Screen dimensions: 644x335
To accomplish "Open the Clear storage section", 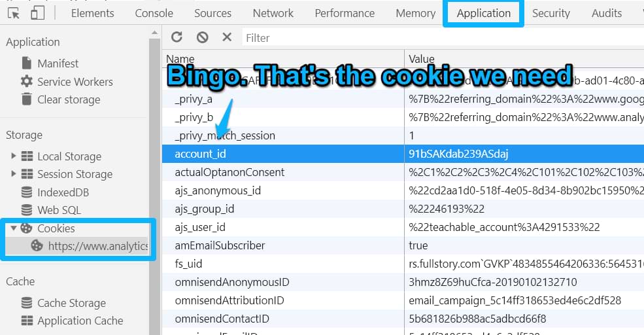I will pyautogui.click(x=69, y=99).
